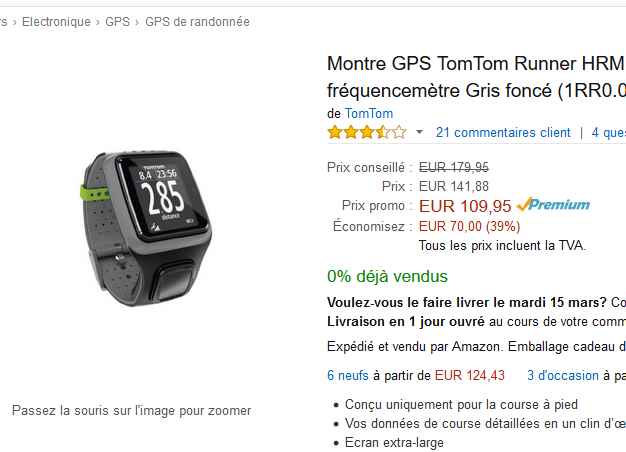Open the 6 neufs offers link
The image size is (626, 452).
click(x=348, y=375)
